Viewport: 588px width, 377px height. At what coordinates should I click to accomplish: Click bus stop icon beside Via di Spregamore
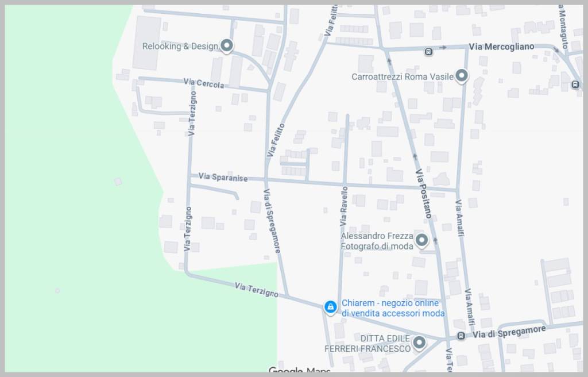[x=461, y=336]
